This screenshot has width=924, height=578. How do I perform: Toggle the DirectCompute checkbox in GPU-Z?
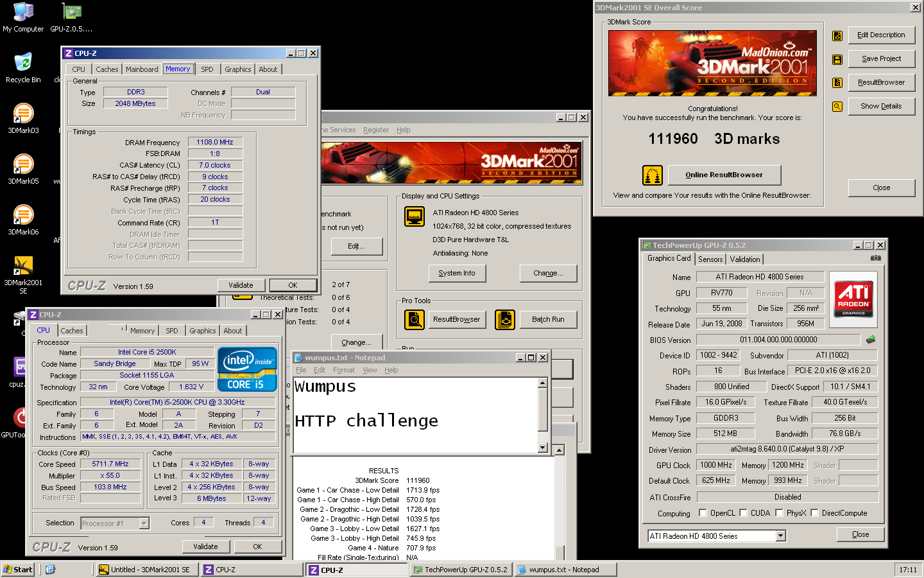tap(814, 513)
